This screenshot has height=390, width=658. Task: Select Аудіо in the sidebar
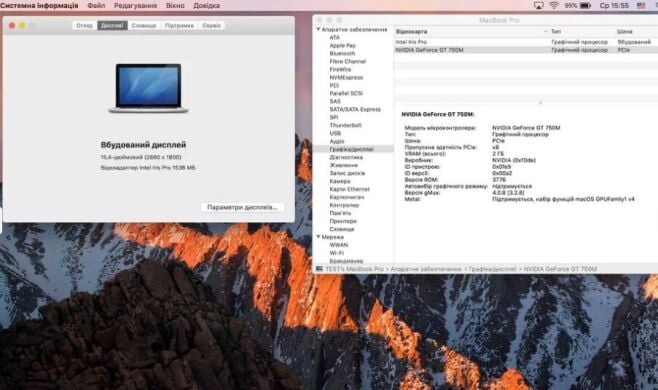pos(337,141)
